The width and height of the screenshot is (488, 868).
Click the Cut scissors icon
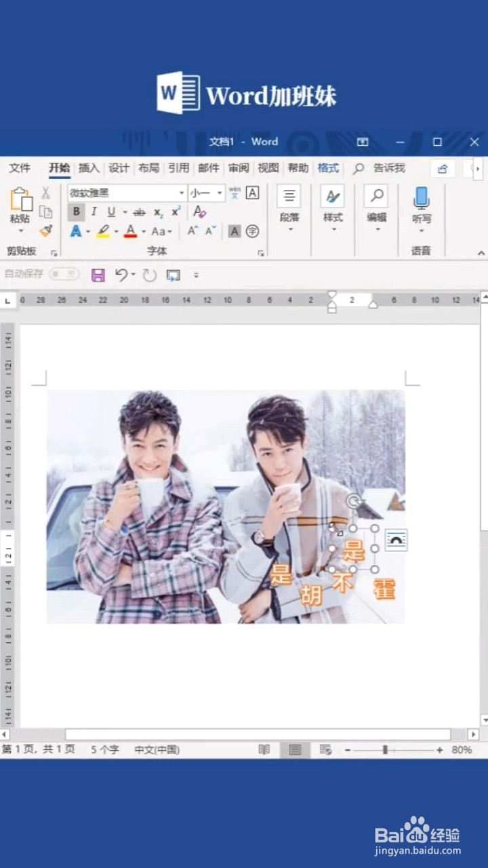46,193
